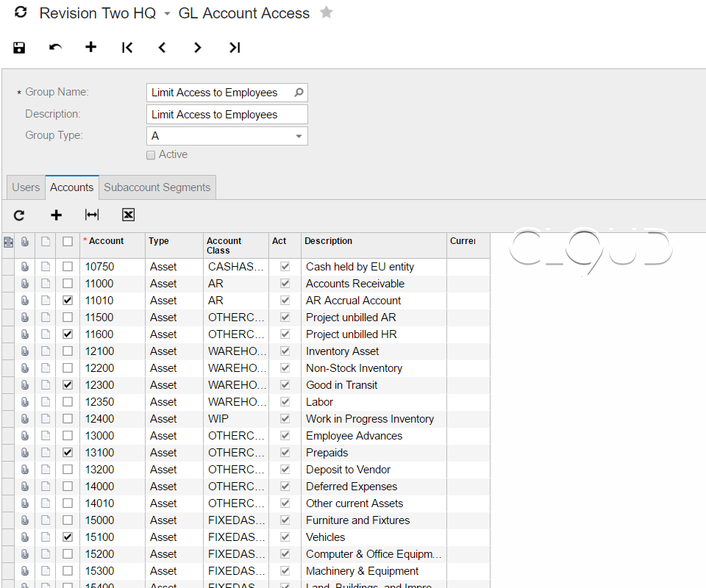Image resolution: width=706 pixels, height=588 pixels.
Task: Go to the first record
Action: pos(127,47)
